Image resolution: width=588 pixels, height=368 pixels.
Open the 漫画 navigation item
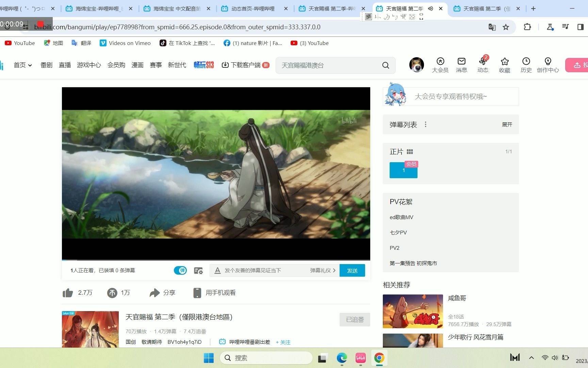point(137,65)
